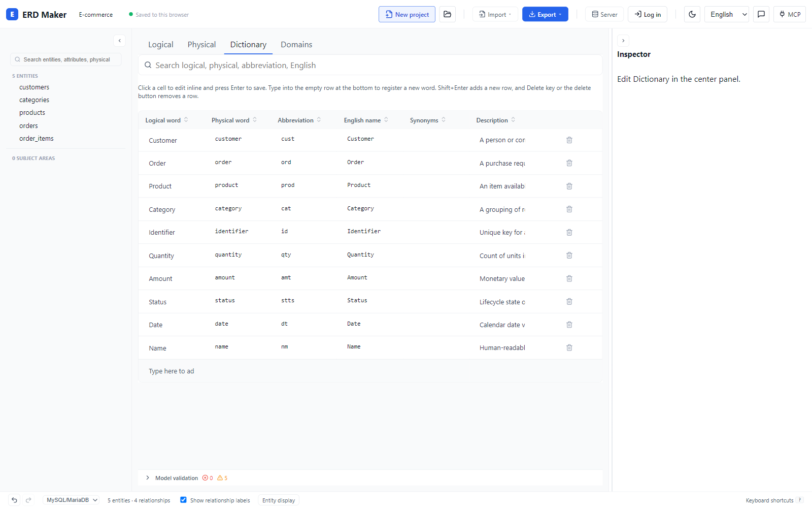812x508 pixels.
Task: Click the dictionary search field
Action: point(370,65)
